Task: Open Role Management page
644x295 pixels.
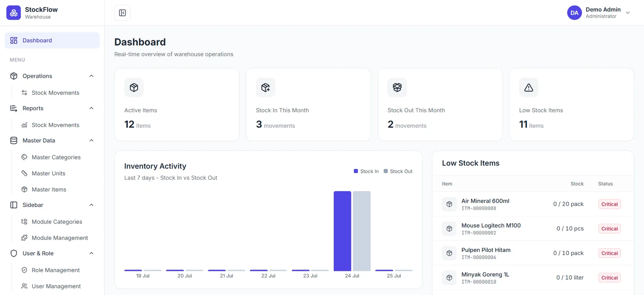Action: click(x=56, y=270)
